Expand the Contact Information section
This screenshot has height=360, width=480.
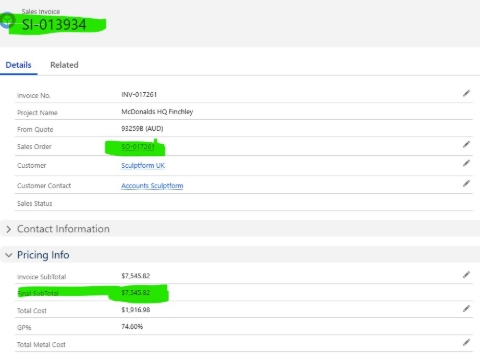[x=9, y=229]
